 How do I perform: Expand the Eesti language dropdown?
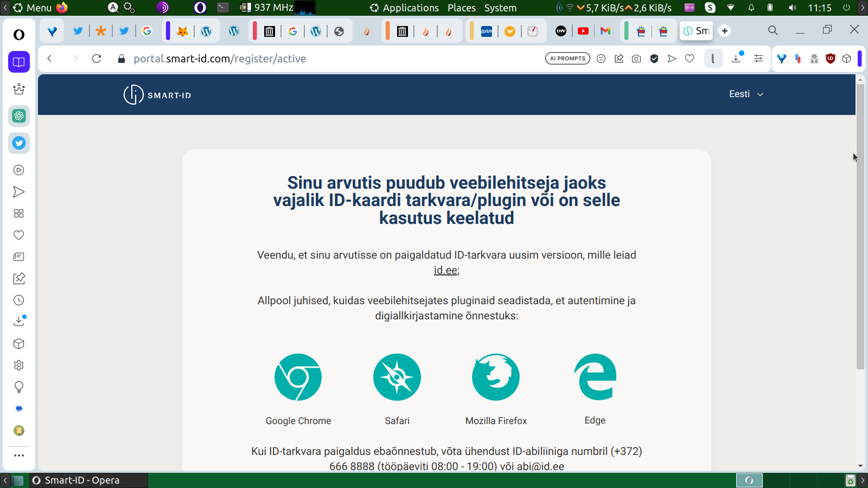746,94
